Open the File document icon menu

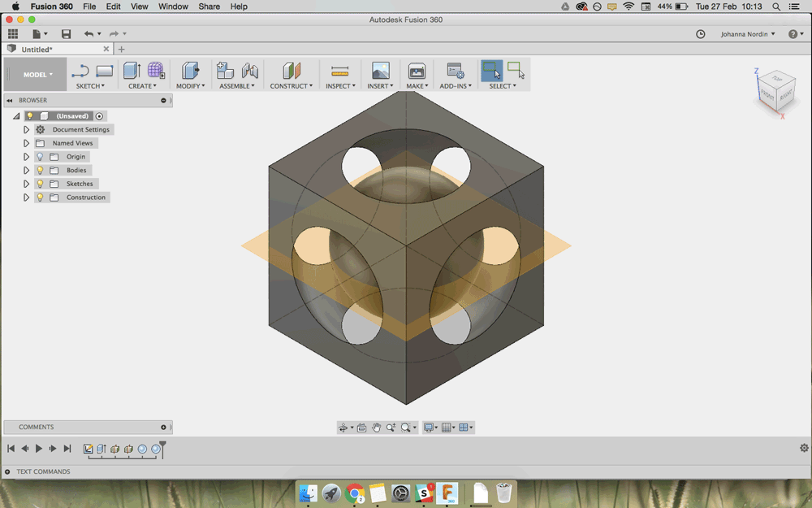point(37,33)
